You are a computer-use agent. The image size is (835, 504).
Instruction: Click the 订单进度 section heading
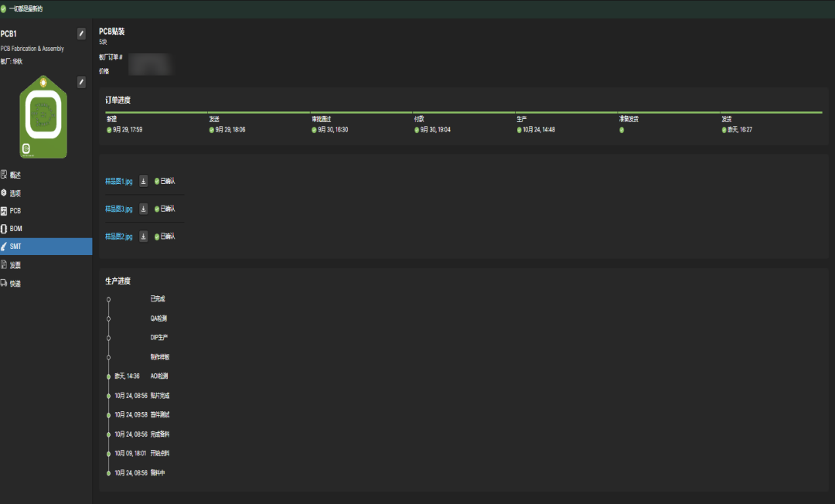tap(118, 100)
